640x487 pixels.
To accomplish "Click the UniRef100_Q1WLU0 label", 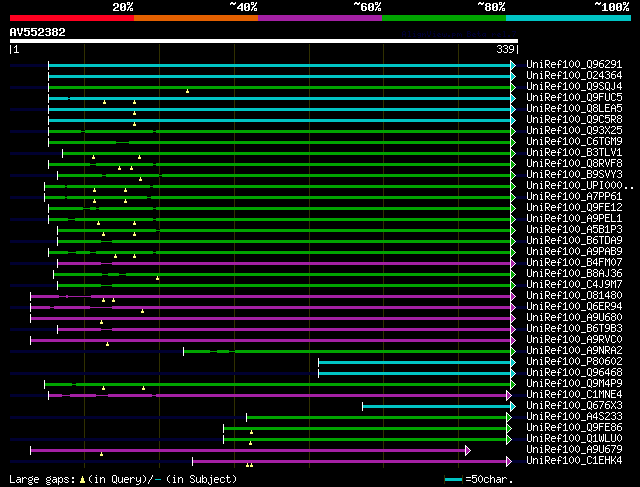I will [x=574, y=439].
